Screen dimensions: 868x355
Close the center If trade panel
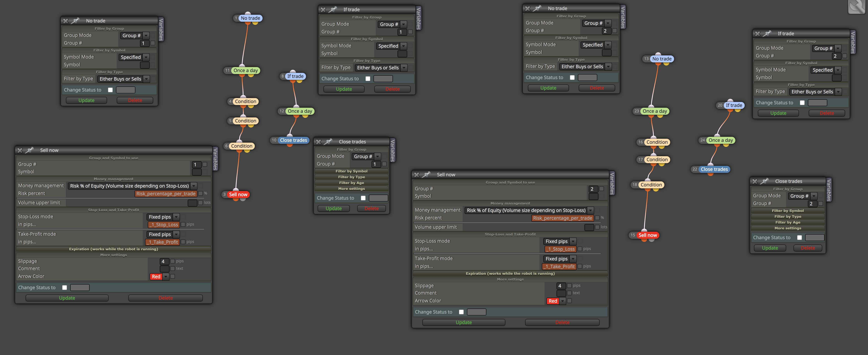click(x=323, y=10)
